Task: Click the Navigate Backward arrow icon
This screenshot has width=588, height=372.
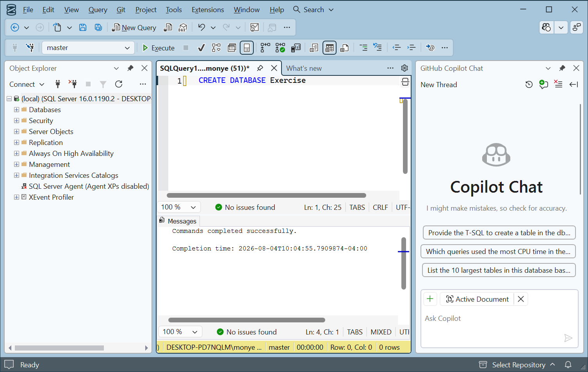Action: click(x=15, y=27)
